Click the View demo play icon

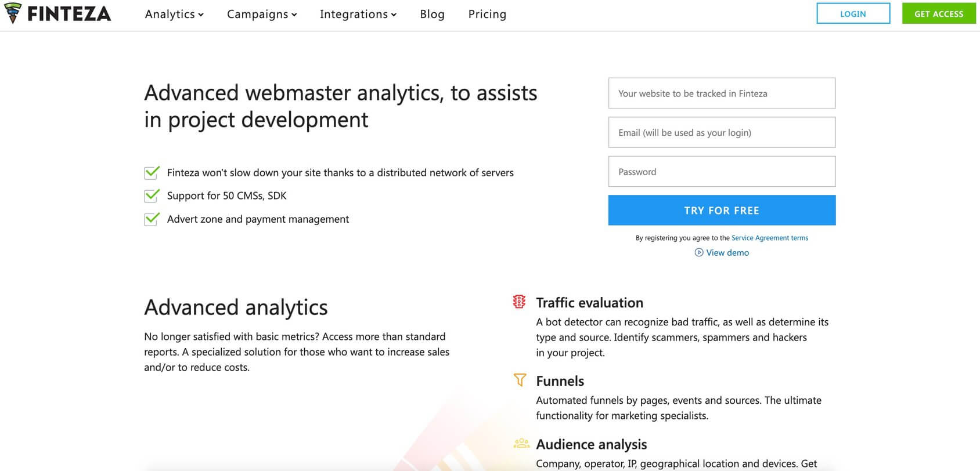(x=699, y=252)
